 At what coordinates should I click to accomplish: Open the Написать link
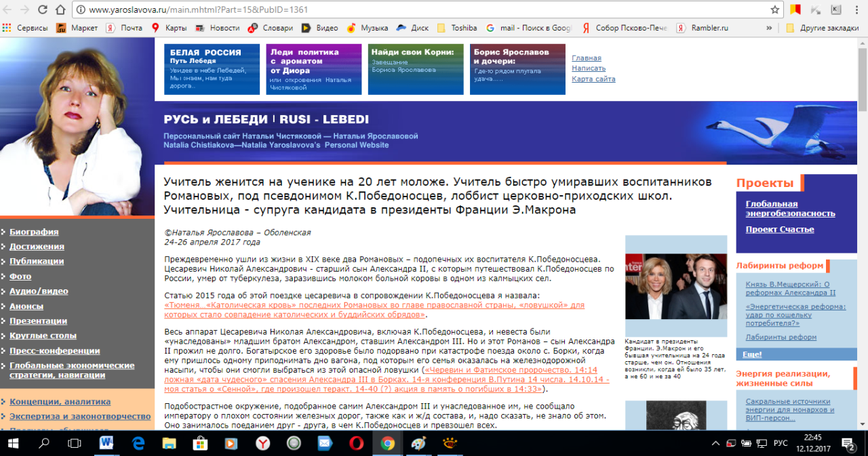(589, 68)
